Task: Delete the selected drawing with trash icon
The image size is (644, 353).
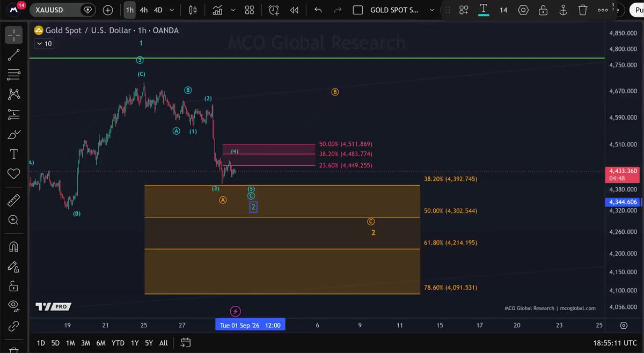Action: pyautogui.click(x=583, y=10)
